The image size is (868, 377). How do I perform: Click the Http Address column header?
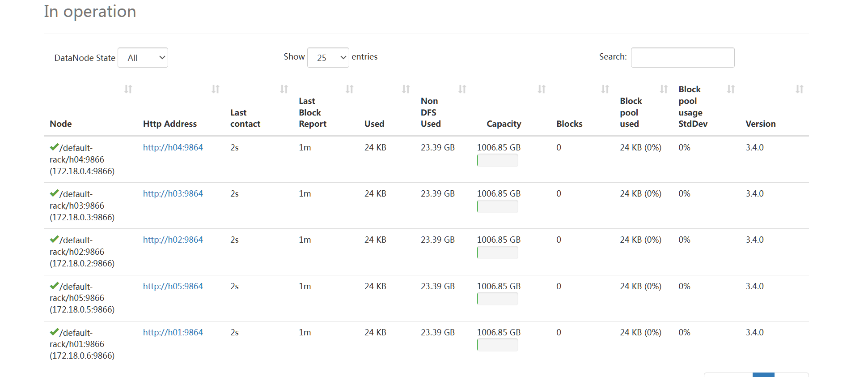[x=170, y=124]
